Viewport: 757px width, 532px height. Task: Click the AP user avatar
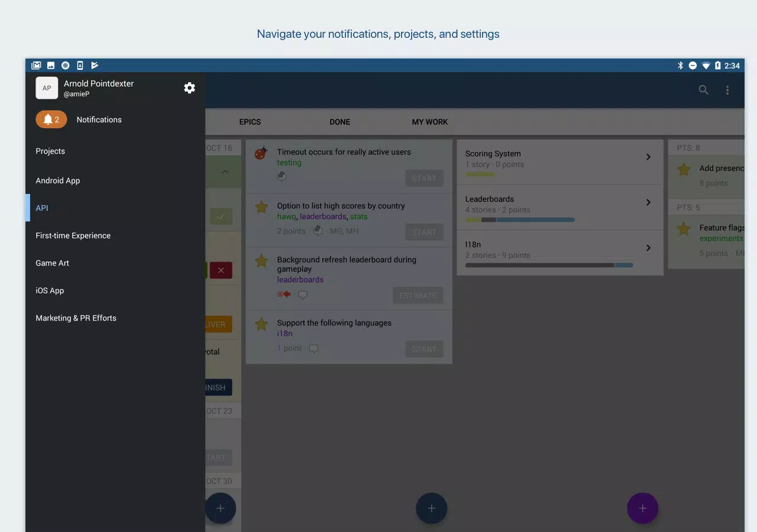click(47, 88)
